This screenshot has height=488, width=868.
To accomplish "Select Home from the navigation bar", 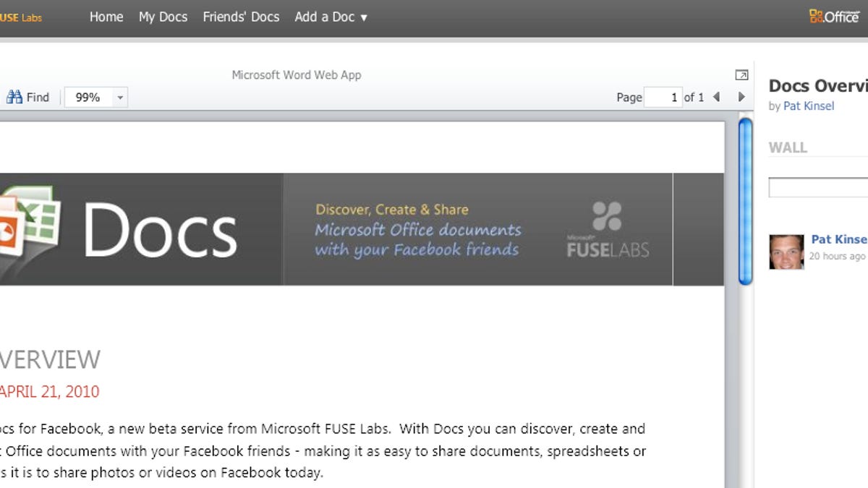I will (106, 17).
